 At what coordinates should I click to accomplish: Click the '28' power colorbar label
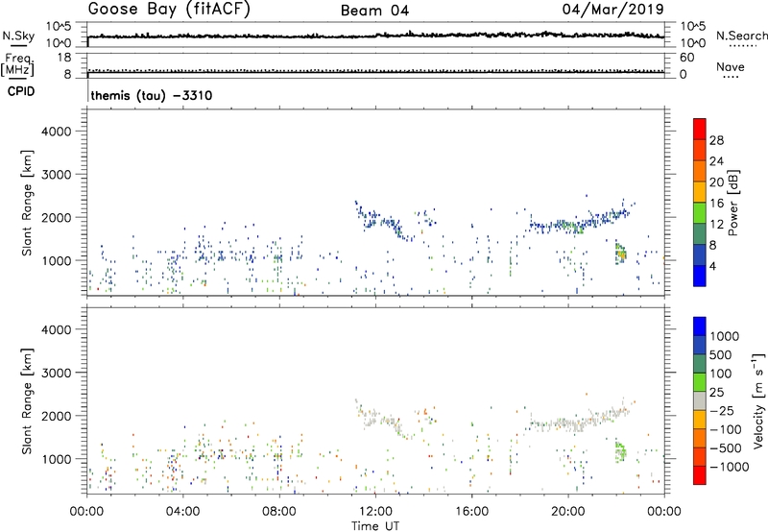tap(716, 140)
